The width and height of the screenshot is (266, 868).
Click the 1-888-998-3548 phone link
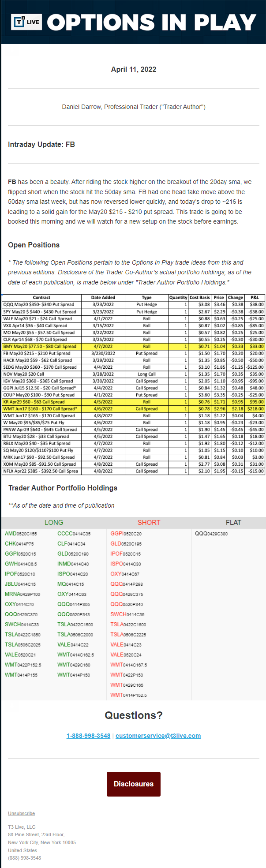click(x=88, y=736)
